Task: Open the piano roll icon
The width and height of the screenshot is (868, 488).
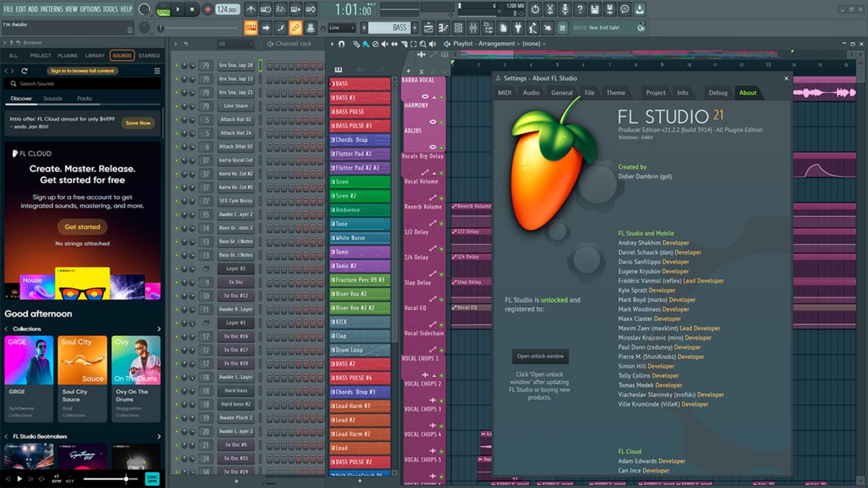Action: point(443,27)
